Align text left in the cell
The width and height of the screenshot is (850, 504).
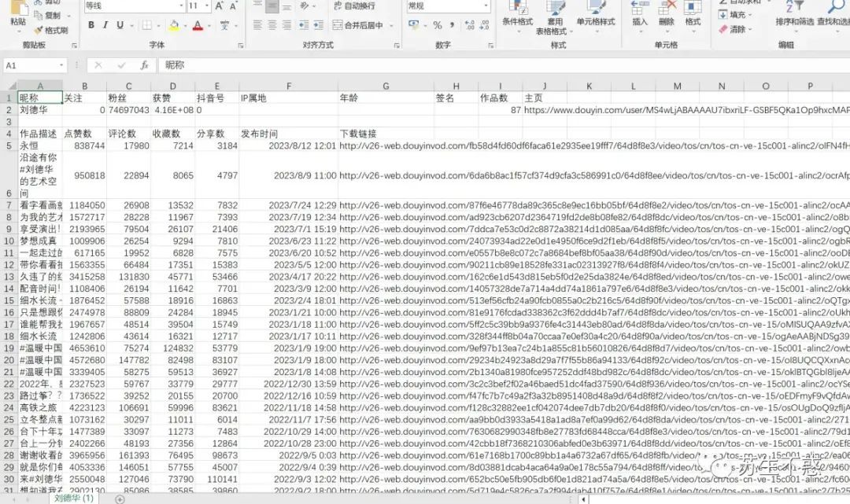257,25
